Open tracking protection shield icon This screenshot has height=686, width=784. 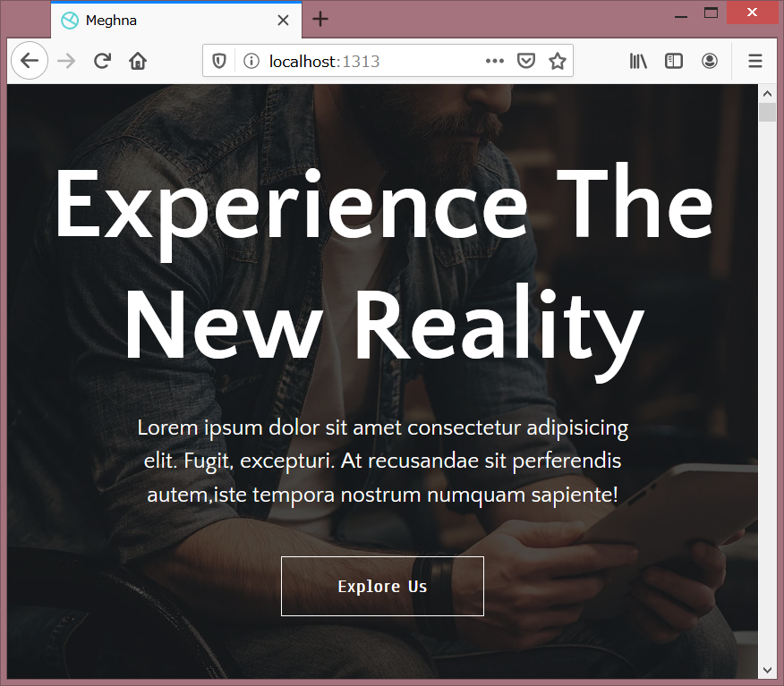(x=219, y=61)
